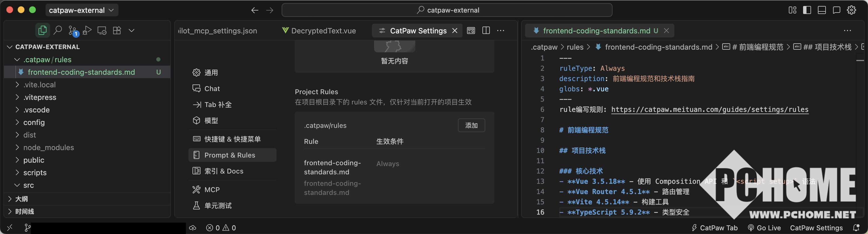Click the 添加 button for .catpaw/rules
This screenshot has width=868, height=234.
tap(471, 126)
